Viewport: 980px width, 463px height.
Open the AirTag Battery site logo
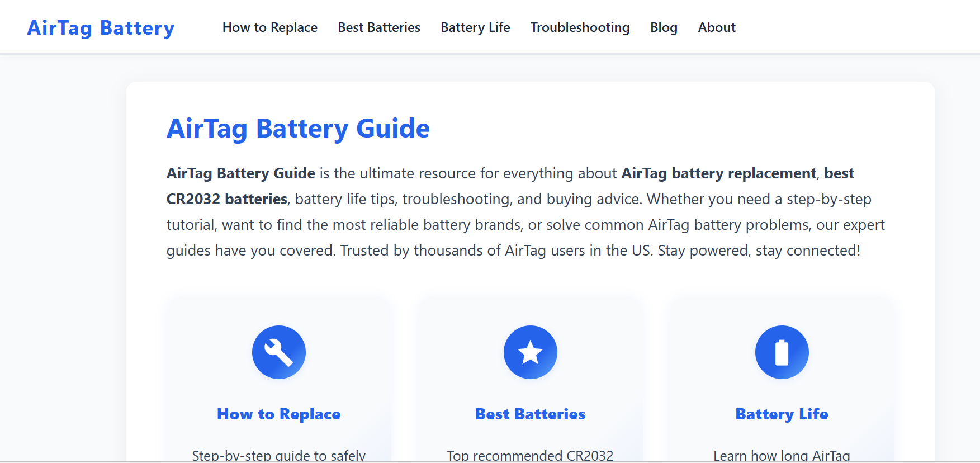pyautogui.click(x=101, y=27)
